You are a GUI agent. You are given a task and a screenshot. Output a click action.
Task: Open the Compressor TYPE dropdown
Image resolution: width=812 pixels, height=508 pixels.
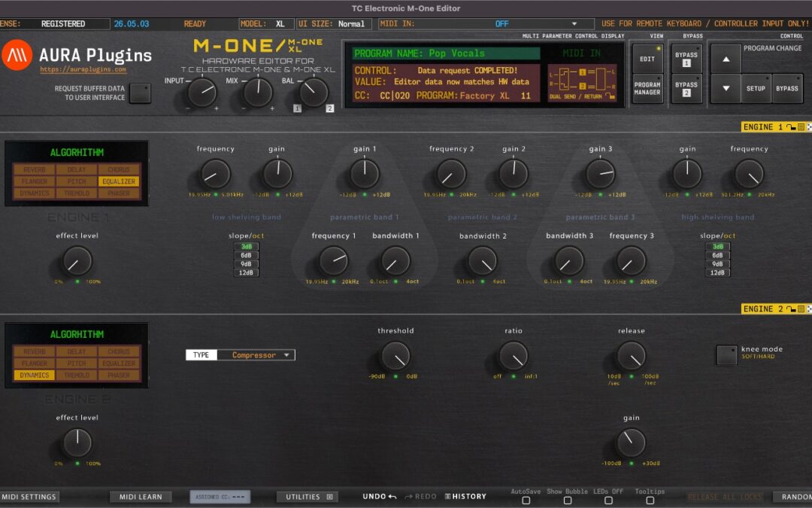[x=241, y=355]
